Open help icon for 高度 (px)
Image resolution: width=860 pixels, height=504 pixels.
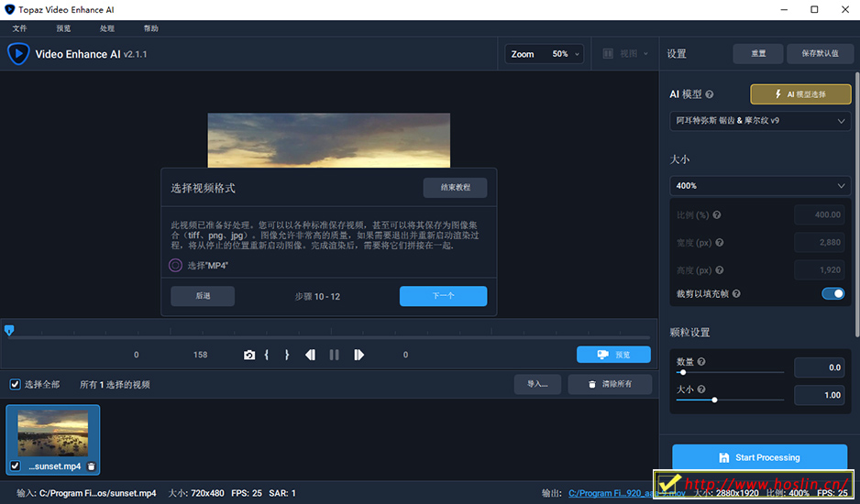(x=720, y=270)
